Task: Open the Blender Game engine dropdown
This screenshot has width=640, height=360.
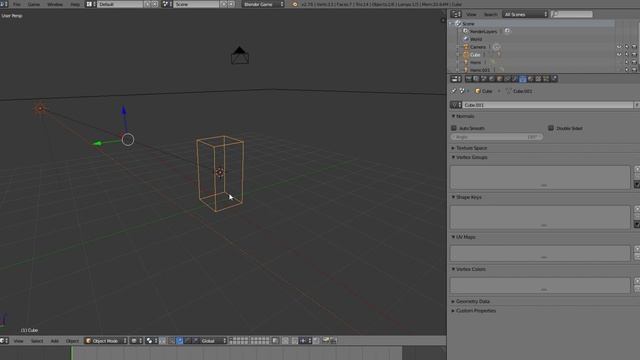Action: (x=263, y=4)
